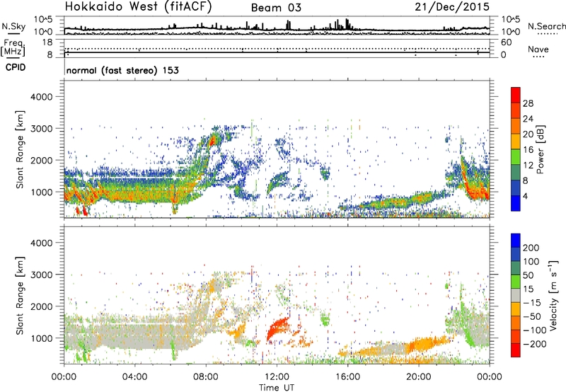Click the "18" frequency axis tick
Viewport: 566px width, 392px height.
tap(47, 42)
